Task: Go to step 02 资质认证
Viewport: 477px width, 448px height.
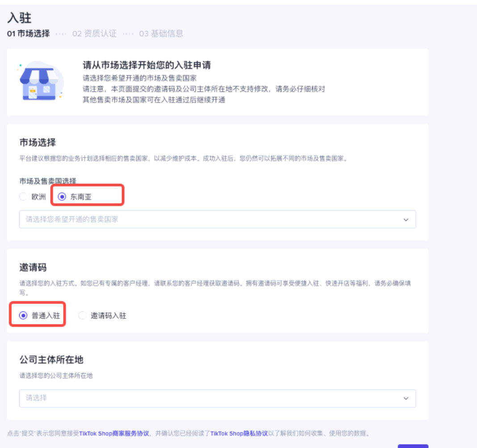Action: click(x=94, y=33)
